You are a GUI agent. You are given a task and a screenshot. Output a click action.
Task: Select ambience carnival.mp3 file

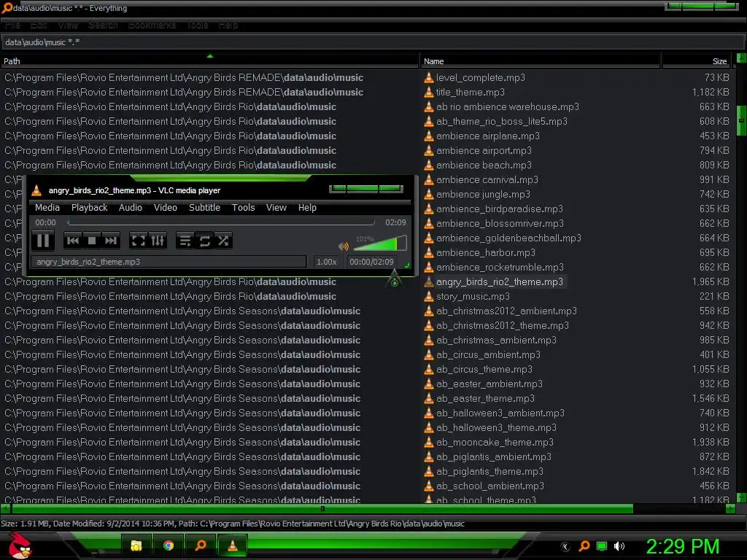click(x=487, y=179)
